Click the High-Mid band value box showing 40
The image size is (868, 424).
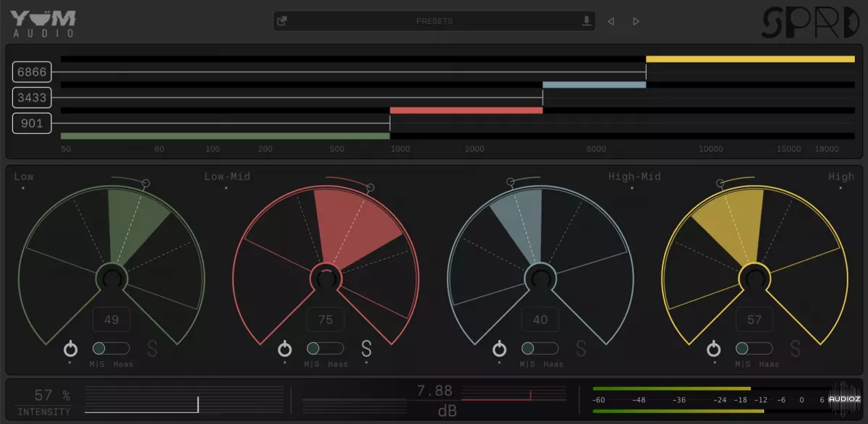540,320
